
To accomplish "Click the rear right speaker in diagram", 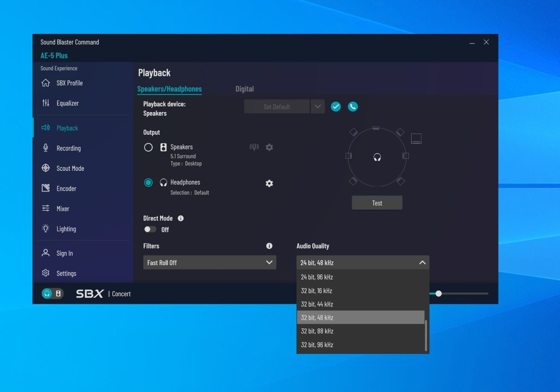I will [400, 181].
